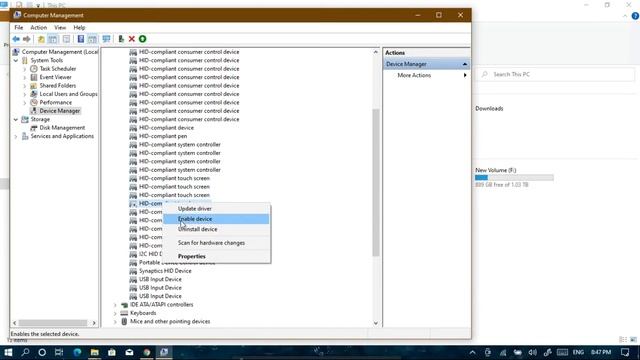Select Performance in the console tree
Screen dimensions: 640x360
tap(56, 102)
